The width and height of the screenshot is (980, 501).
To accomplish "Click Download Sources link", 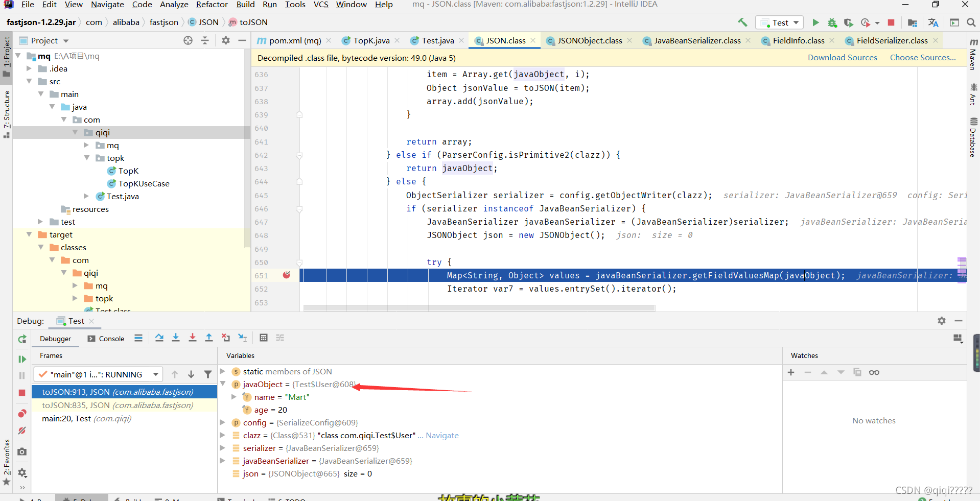I will 842,58.
